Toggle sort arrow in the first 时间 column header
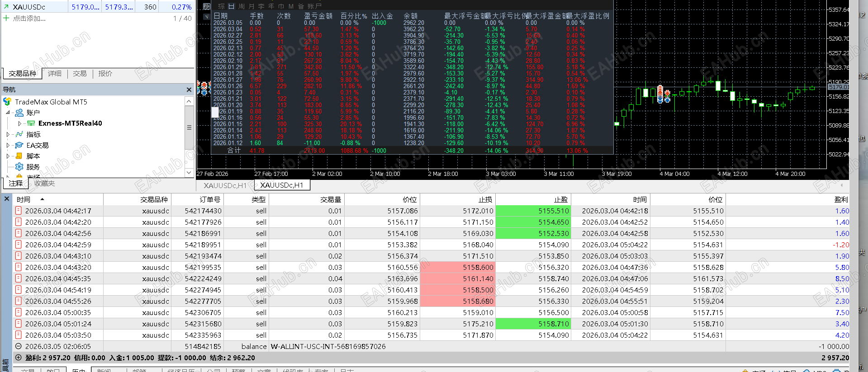The width and height of the screenshot is (868, 372). 42,199
